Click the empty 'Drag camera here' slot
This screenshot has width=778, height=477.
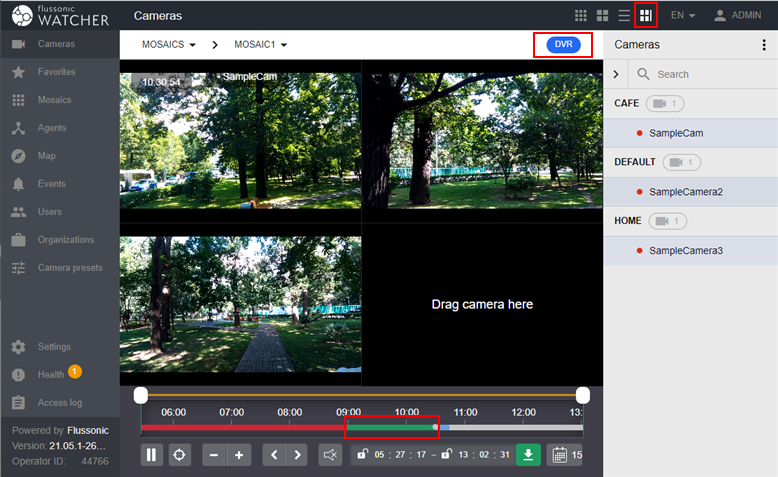(x=482, y=304)
